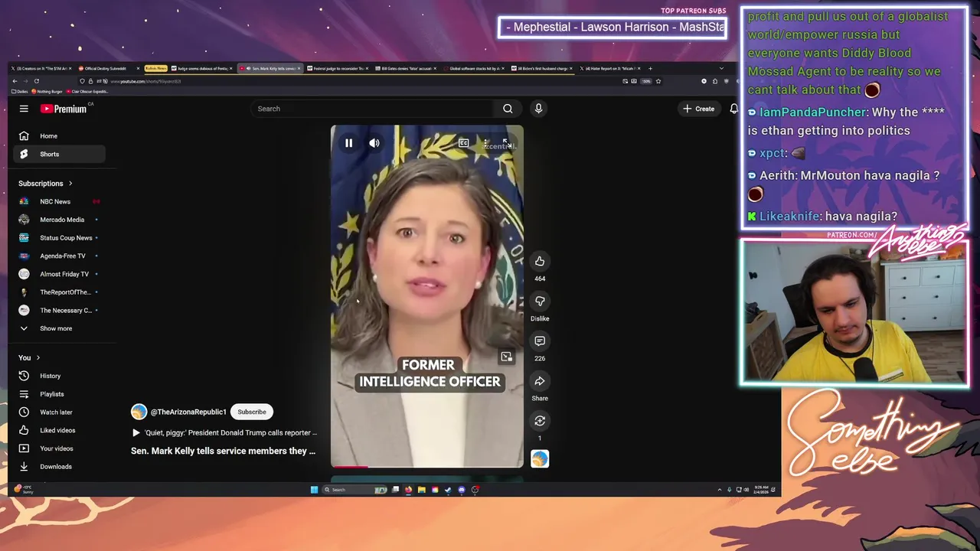This screenshot has height=551, width=980.
Task: Expand the Subscriptions section header
Action: pos(45,184)
